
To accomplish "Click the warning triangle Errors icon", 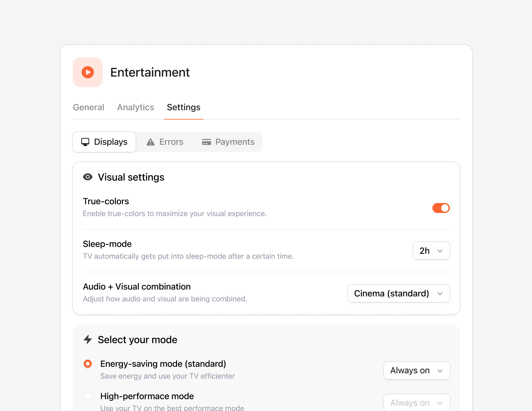I will pos(151,142).
